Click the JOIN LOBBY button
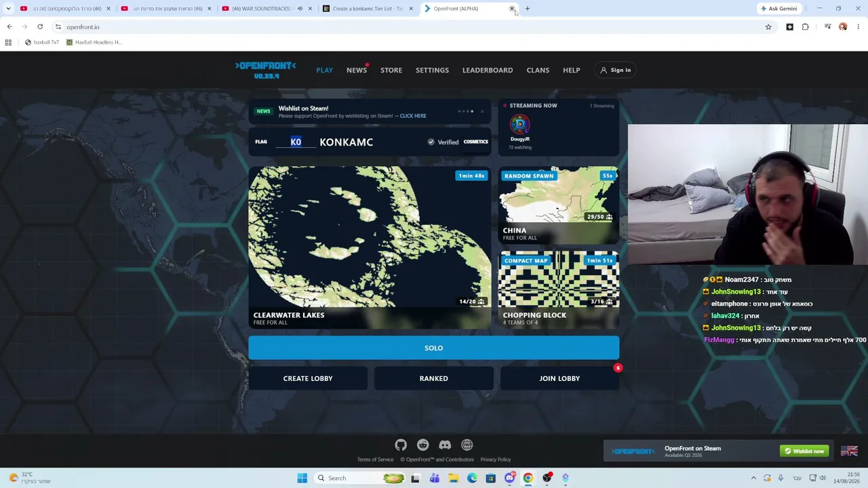Viewport: 868px width, 488px height. click(559, 378)
